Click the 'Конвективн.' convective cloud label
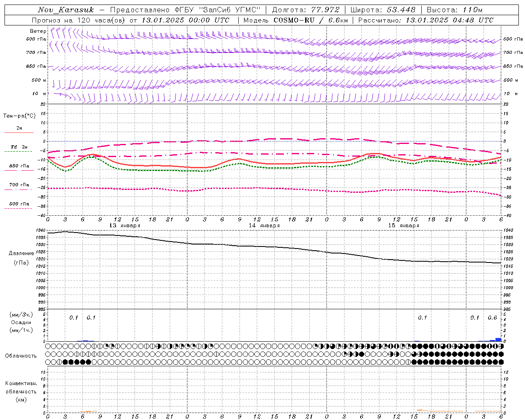This screenshot has height=420, width=525. pos(21,383)
